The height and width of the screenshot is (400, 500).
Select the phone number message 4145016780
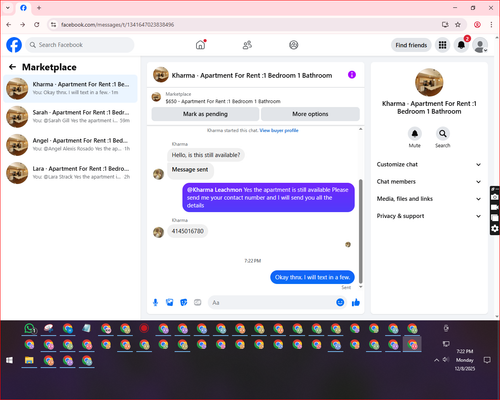188,231
